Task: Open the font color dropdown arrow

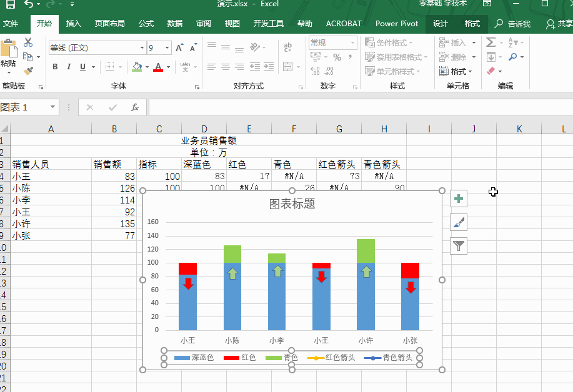Action: (168, 67)
